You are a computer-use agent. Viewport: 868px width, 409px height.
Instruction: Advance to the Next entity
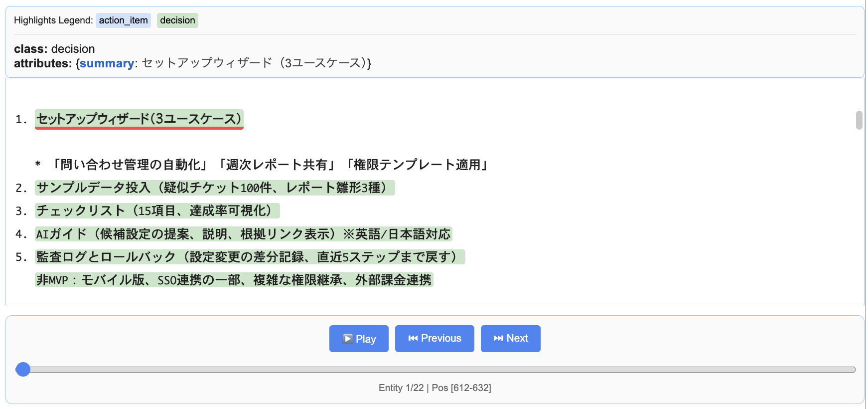click(510, 339)
